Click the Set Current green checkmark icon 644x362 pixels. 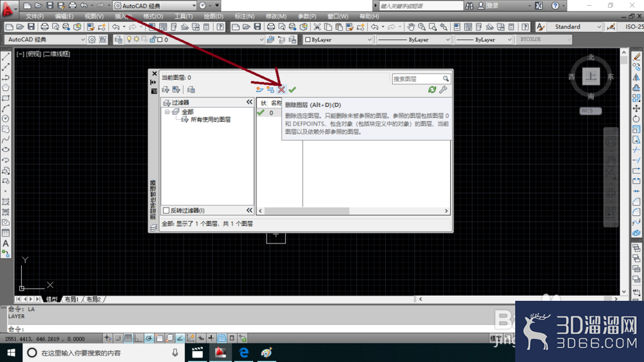[x=292, y=90]
